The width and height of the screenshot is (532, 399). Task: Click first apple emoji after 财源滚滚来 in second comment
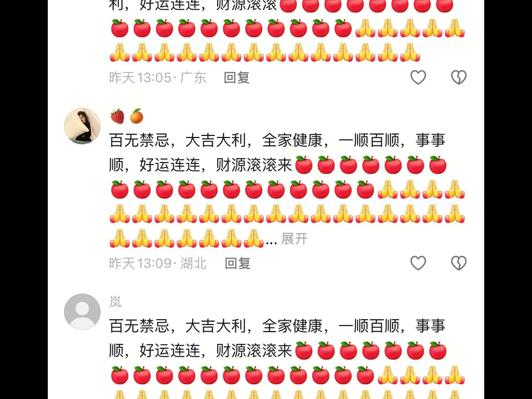[x=303, y=165]
